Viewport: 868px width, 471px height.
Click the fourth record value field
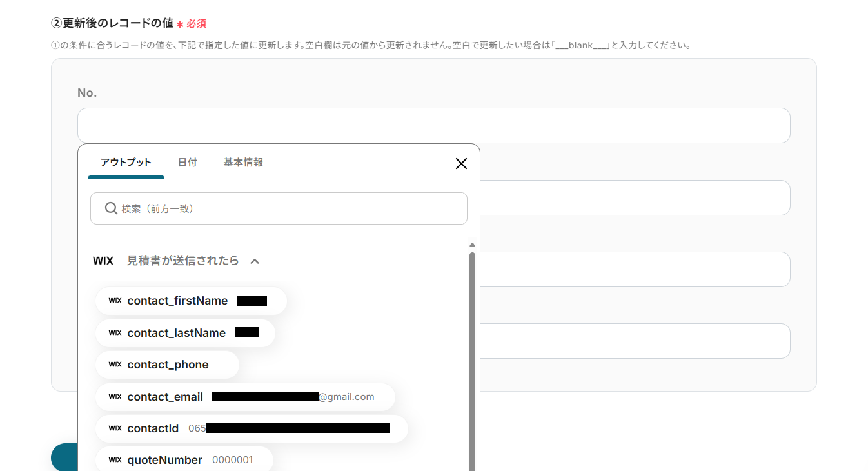[x=635, y=341]
